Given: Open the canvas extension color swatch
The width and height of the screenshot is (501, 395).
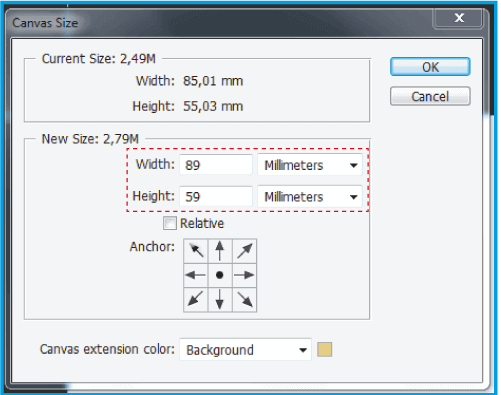Looking at the screenshot, I should [x=324, y=349].
